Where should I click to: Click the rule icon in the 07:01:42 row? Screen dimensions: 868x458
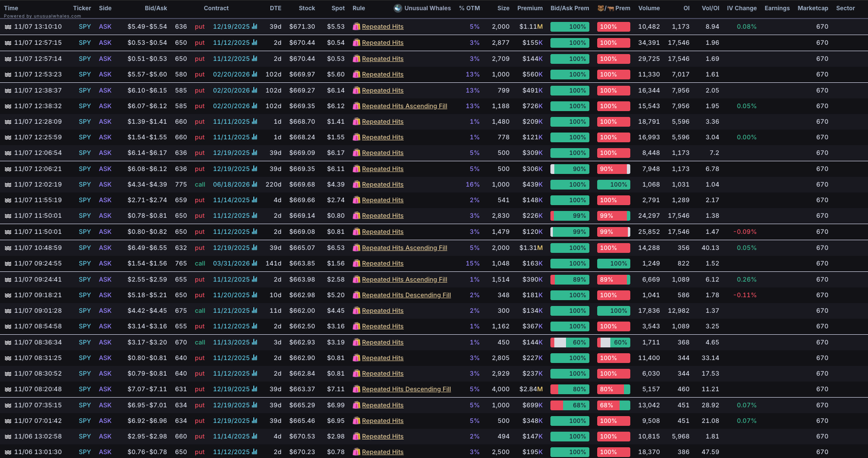[x=357, y=421]
